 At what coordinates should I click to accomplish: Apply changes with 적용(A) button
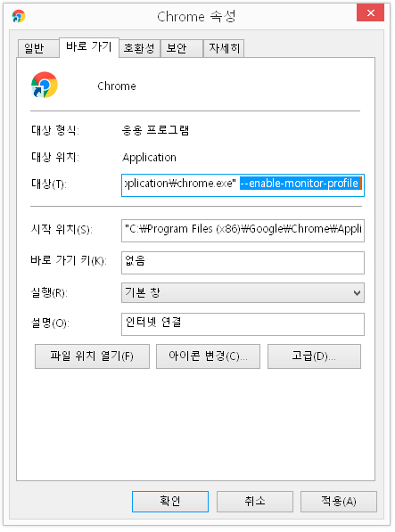pyautogui.click(x=339, y=502)
